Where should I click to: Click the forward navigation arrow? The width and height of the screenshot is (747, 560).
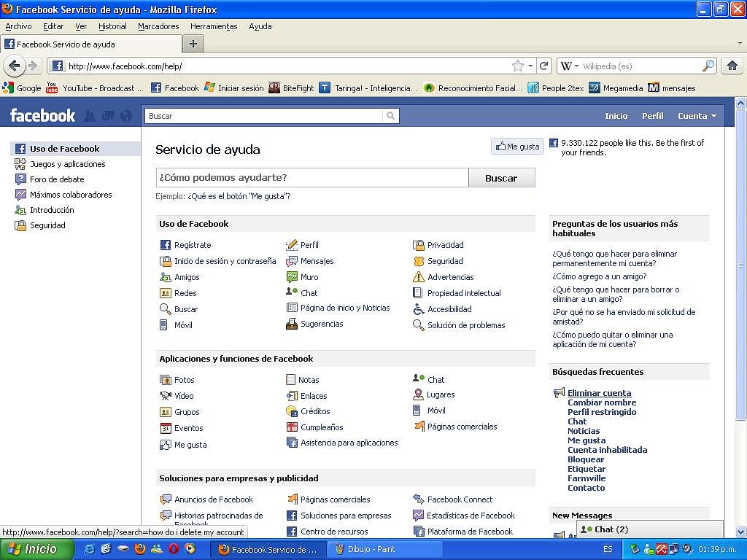(32, 66)
